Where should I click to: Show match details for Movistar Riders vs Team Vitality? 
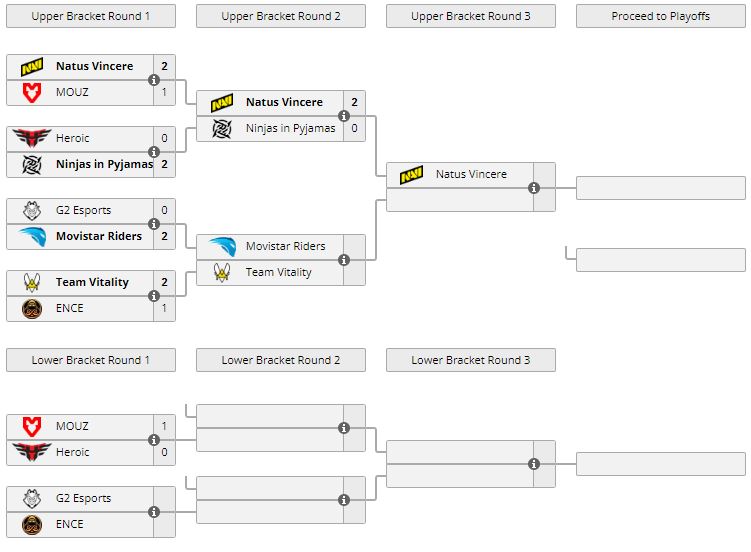[344, 260]
